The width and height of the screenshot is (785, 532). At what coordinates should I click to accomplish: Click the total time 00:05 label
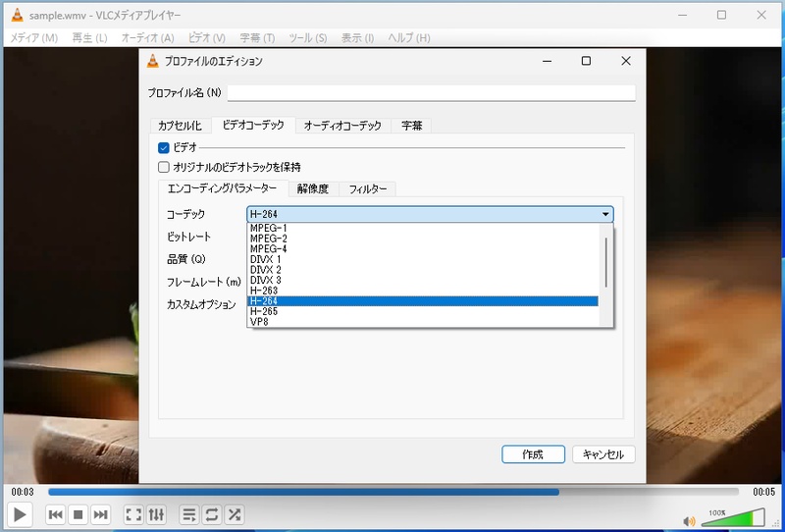tap(764, 492)
